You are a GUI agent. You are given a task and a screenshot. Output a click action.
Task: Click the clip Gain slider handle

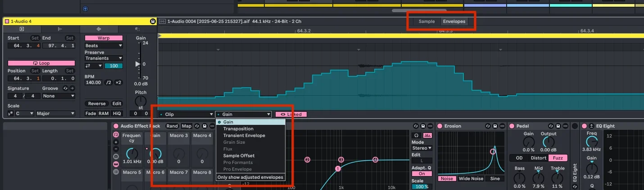138,64
